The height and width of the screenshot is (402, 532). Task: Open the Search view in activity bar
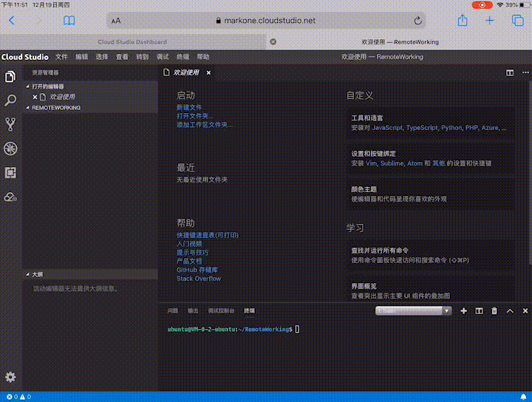point(10,100)
